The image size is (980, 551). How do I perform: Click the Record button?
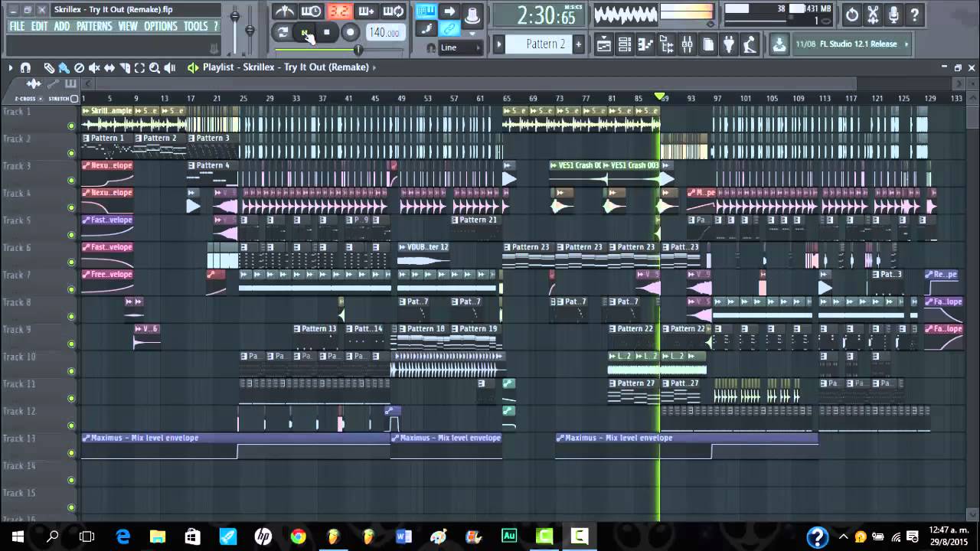click(350, 32)
